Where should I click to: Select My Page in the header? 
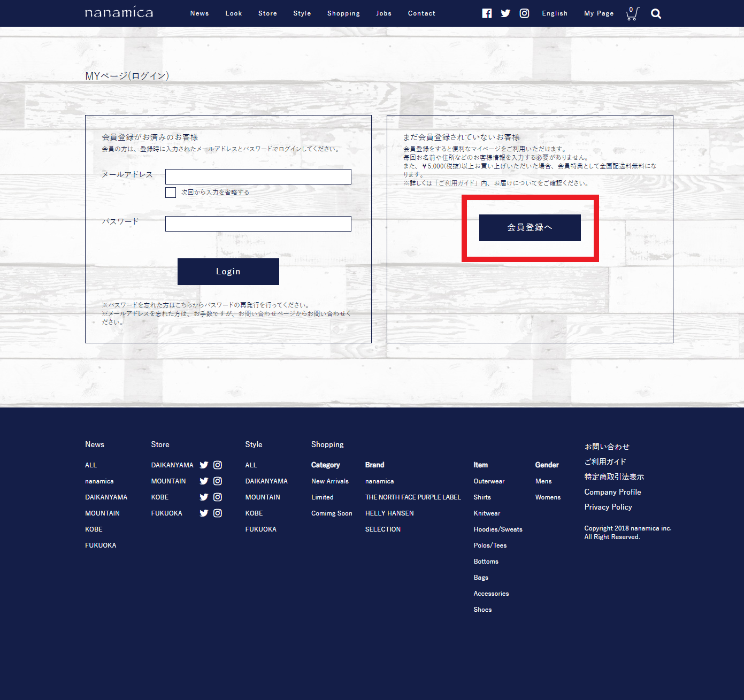[599, 13]
